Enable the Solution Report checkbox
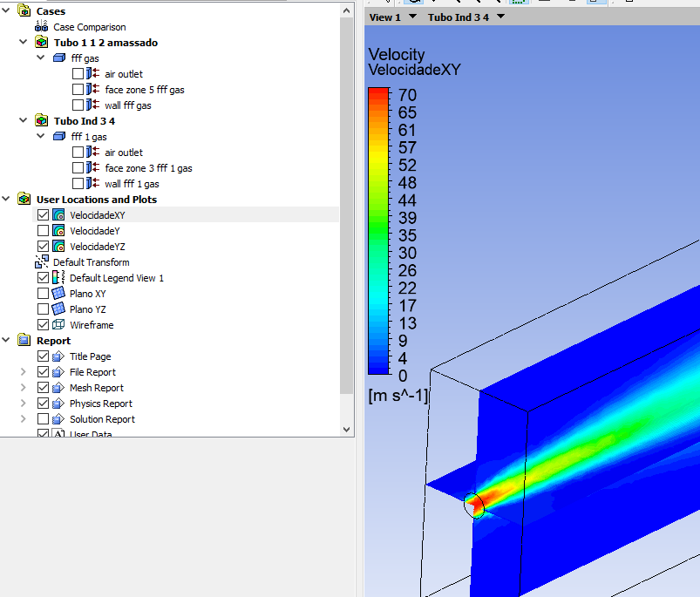Screen dimensions: 700x597 coord(43,419)
